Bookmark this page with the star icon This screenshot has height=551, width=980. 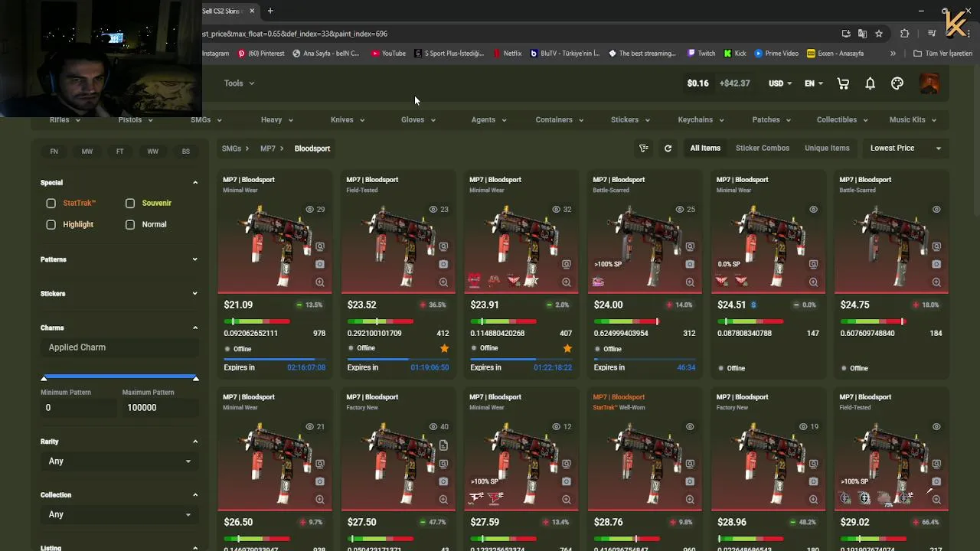tap(879, 34)
